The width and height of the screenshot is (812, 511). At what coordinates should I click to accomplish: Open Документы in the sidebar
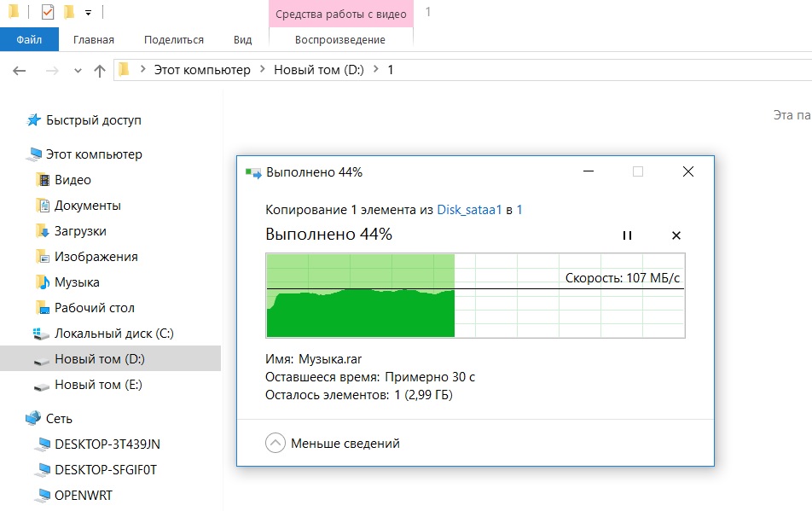click(x=88, y=206)
